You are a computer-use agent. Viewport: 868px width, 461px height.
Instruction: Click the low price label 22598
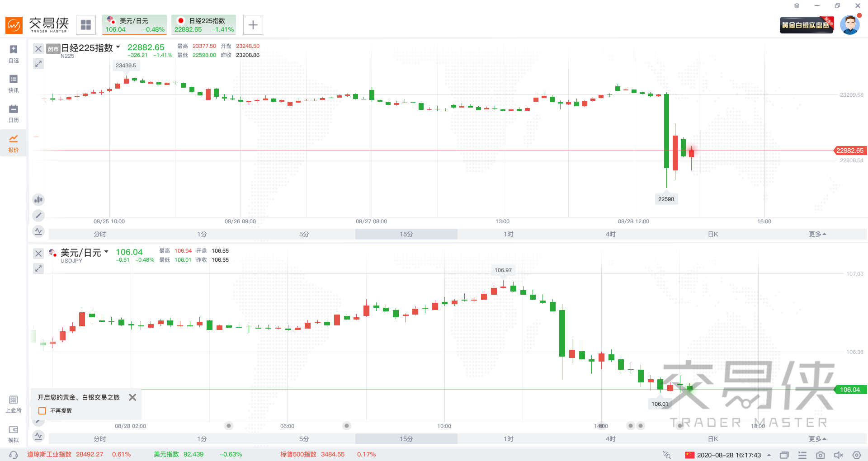(x=666, y=199)
